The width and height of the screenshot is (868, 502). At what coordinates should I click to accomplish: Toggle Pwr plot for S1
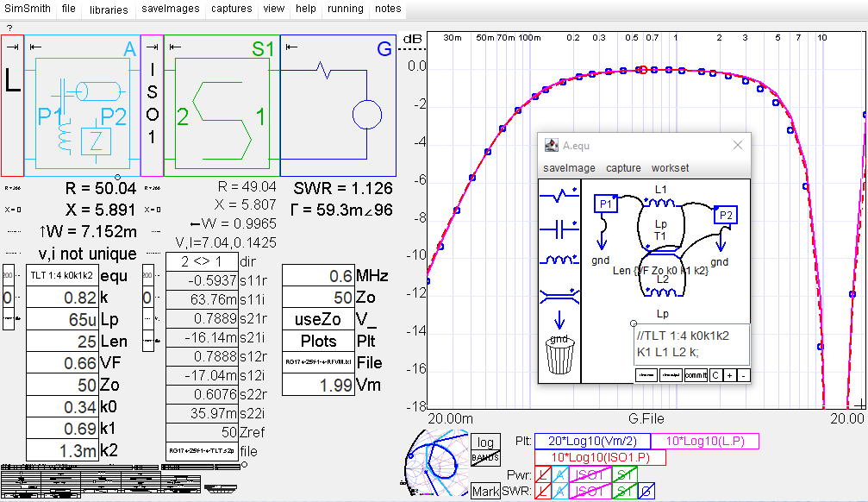coord(625,475)
